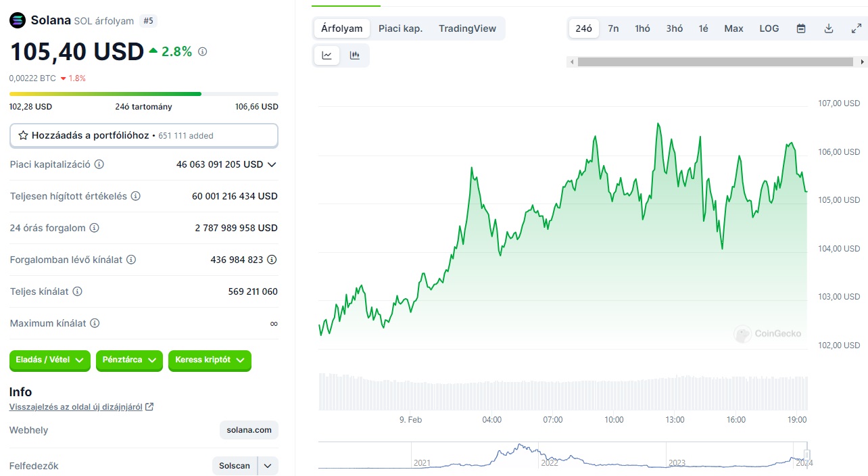Viewport: 868px width, 476px height.
Task: Click the external link icon beside feedback link
Action: (149, 407)
